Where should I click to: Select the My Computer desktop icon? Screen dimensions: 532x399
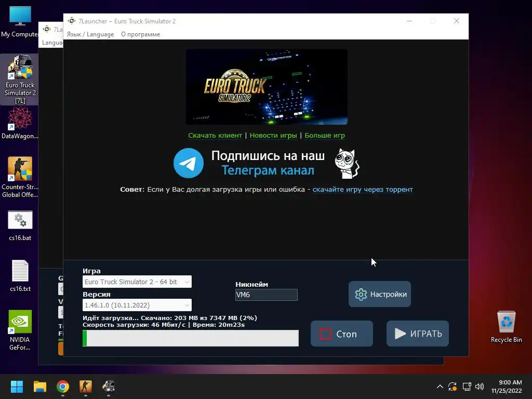tap(20, 22)
